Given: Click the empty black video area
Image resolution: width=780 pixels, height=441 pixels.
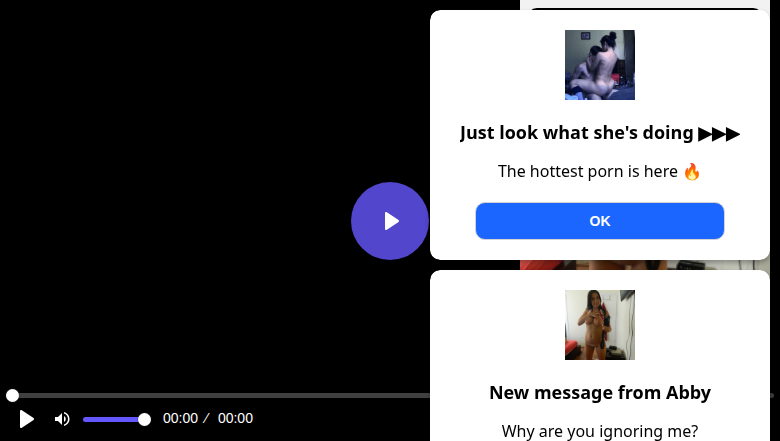Looking at the screenshot, I should [x=180, y=200].
